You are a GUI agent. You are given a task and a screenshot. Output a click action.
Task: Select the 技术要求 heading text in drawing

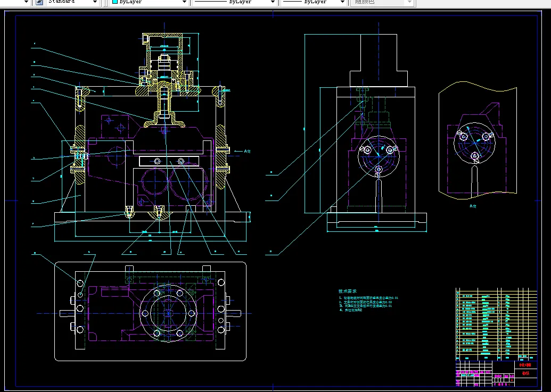tap(348, 291)
